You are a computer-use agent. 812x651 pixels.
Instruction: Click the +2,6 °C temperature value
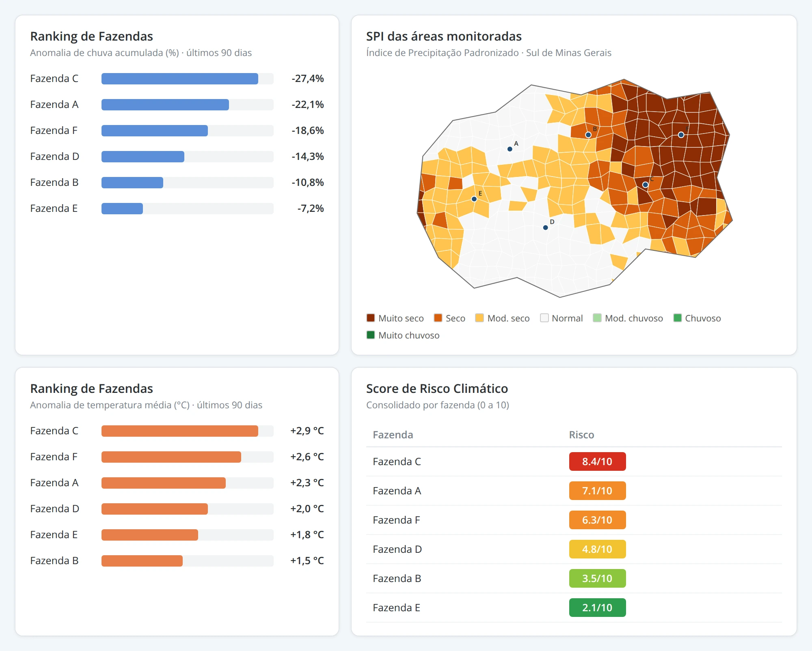[307, 457]
